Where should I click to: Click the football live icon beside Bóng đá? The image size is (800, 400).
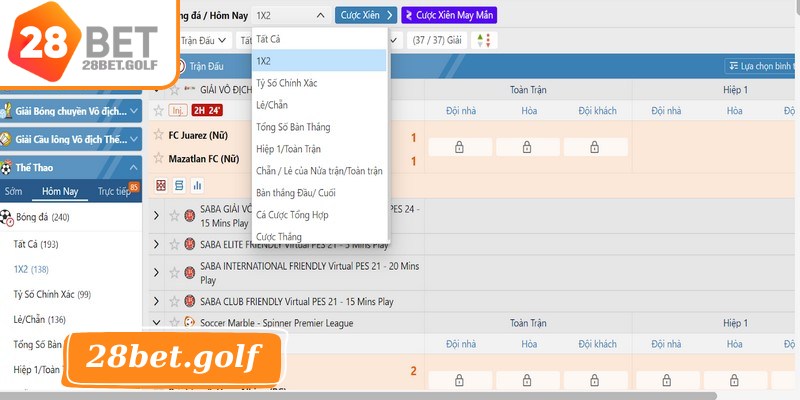(x=6, y=218)
